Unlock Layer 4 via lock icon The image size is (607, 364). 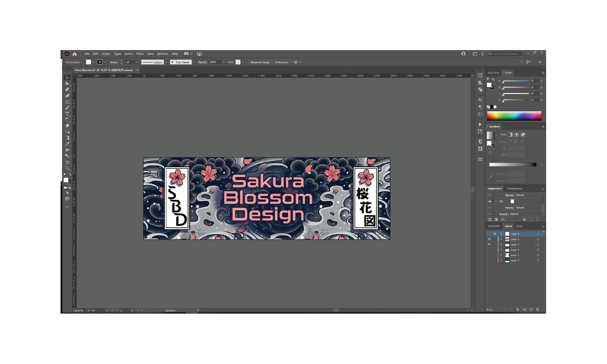coord(494,234)
